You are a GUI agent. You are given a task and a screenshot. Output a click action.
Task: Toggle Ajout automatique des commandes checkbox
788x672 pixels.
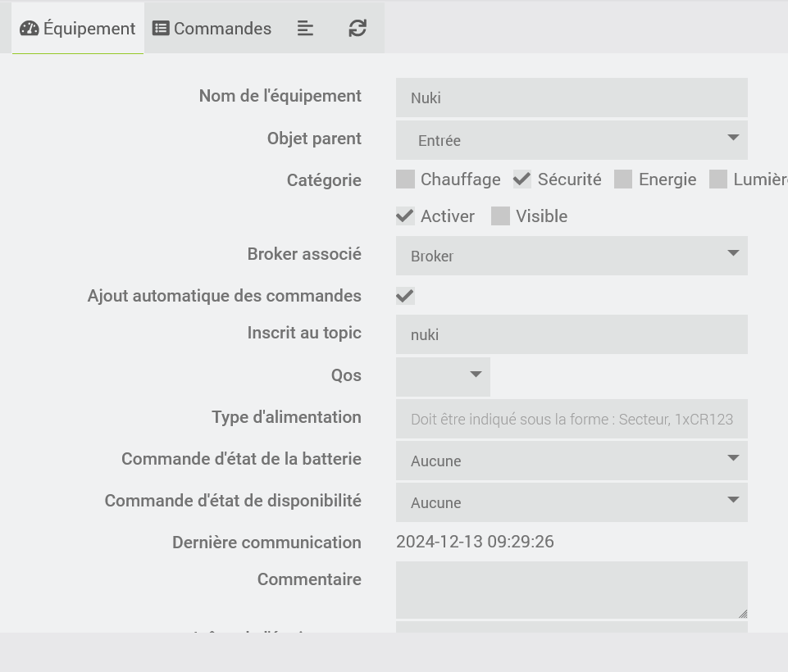405,296
